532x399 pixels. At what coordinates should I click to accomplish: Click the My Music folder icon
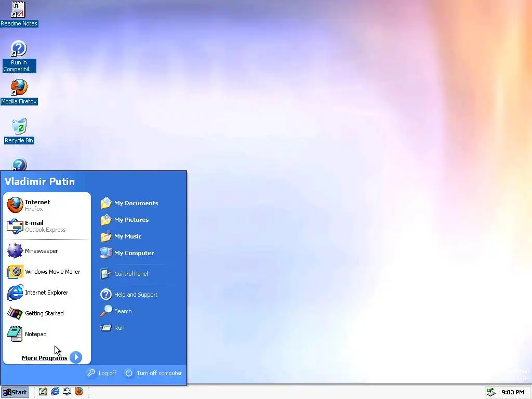106,236
